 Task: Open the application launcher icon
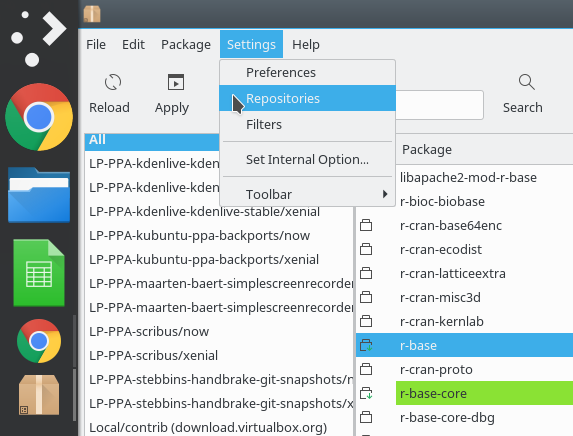click(39, 38)
